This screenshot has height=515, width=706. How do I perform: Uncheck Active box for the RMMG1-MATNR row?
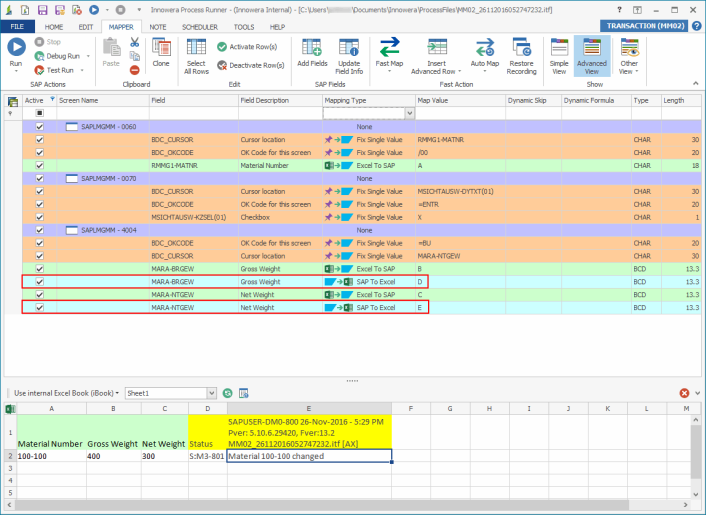[39, 165]
